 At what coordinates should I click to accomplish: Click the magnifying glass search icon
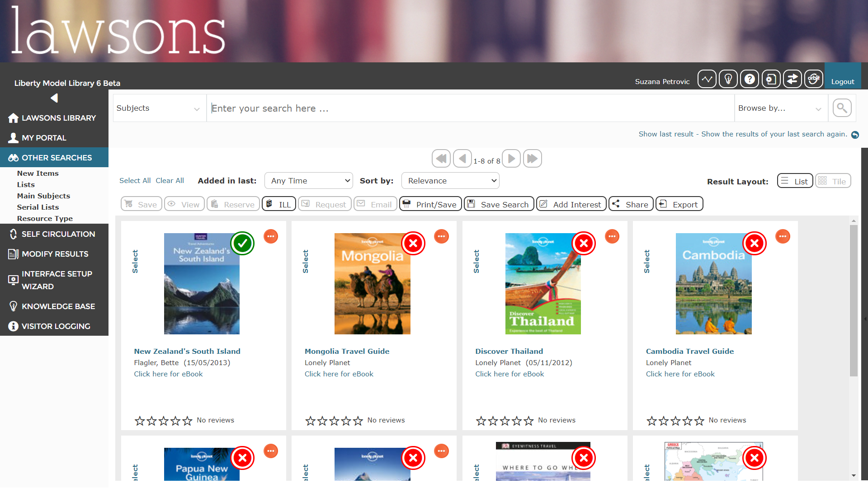pos(842,108)
